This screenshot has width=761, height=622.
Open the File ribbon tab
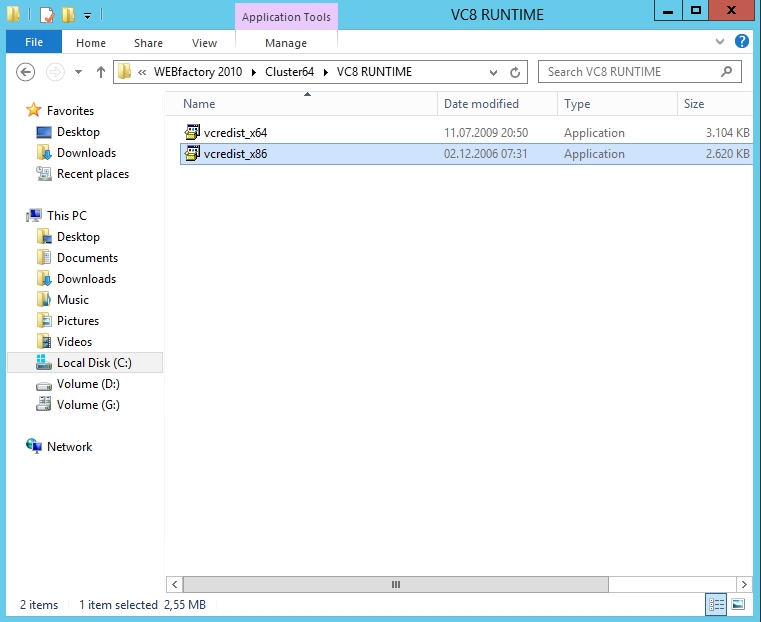(34, 42)
